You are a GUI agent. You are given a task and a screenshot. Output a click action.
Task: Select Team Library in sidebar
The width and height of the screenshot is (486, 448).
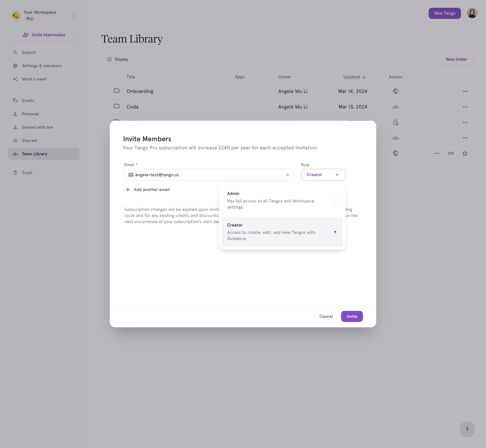pyautogui.click(x=44, y=154)
